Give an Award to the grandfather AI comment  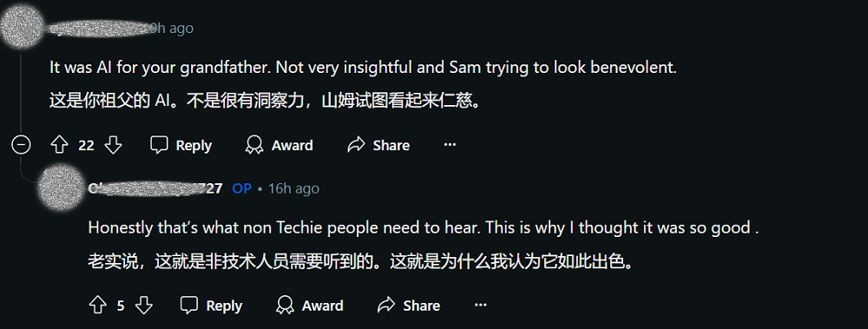coord(279,146)
